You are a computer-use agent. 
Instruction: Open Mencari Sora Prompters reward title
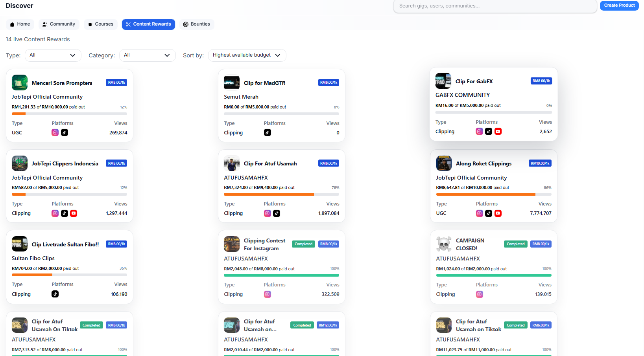pyautogui.click(x=62, y=83)
